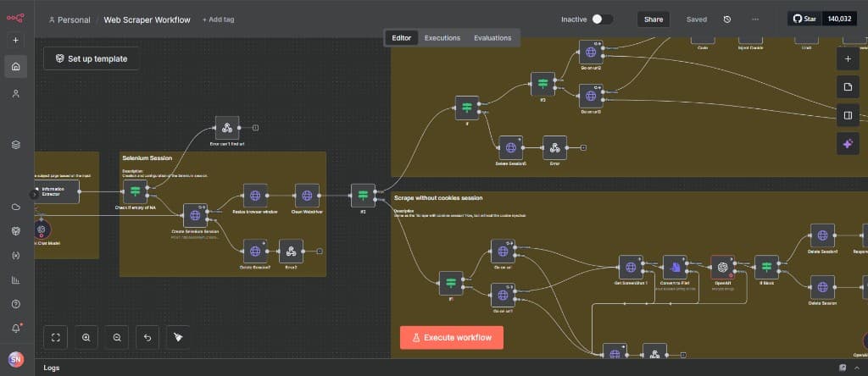This screenshot has width=868, height=376.
Task: Expand the Logs panel chevron
Action: tap(856, 368)
